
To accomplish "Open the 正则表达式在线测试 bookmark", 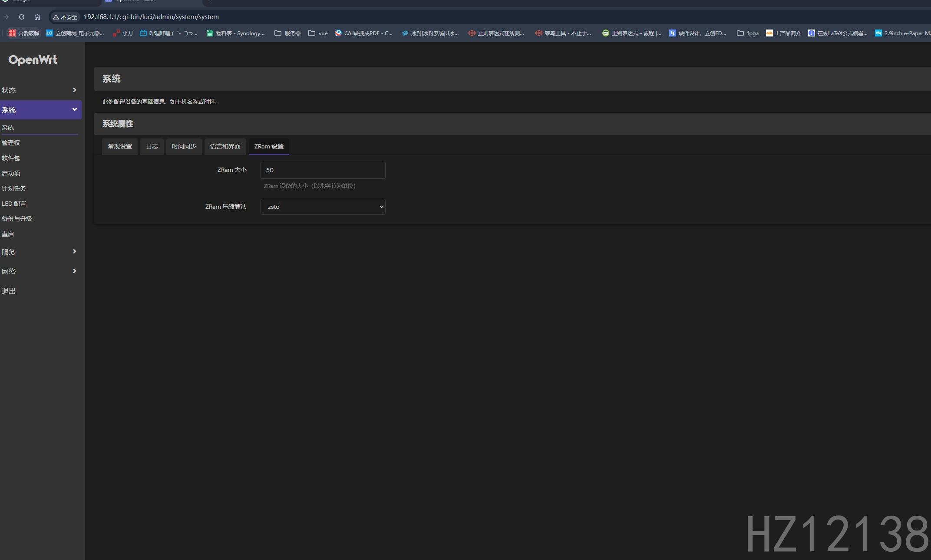I will 496,33.
